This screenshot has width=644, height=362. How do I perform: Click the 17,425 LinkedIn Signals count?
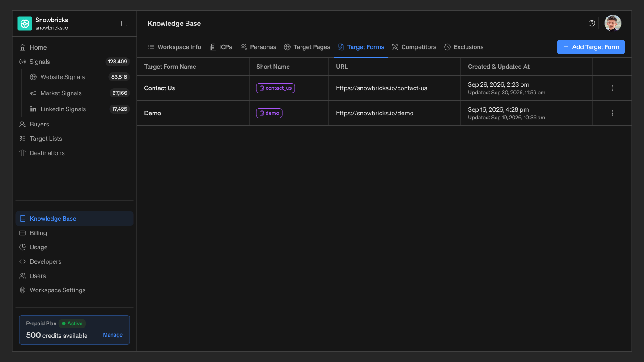tap(119, 109)
